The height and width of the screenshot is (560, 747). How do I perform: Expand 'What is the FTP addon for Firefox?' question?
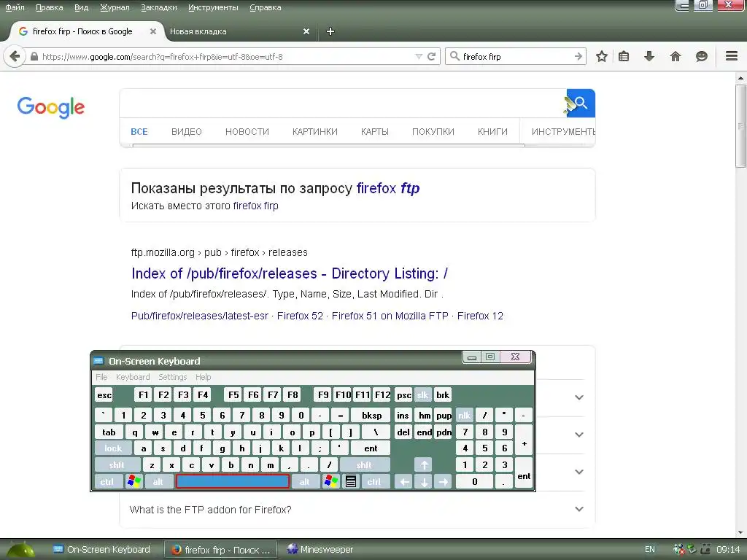(357, 510)
